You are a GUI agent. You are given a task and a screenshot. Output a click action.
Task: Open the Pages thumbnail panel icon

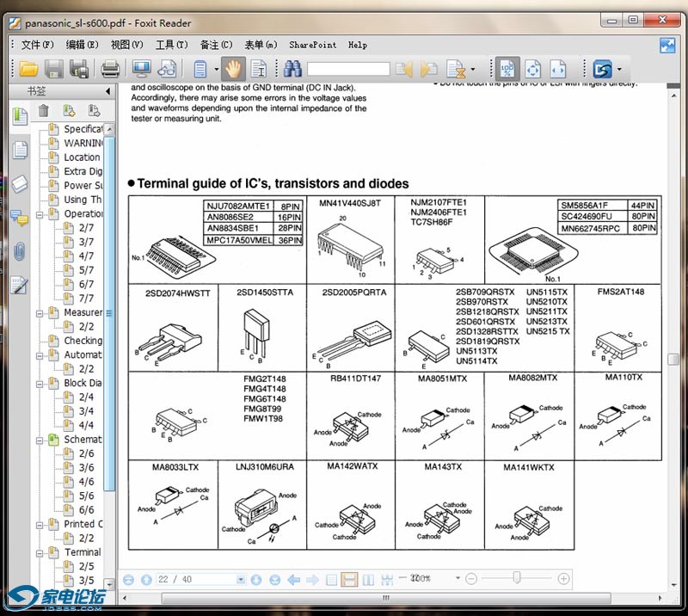(x=20, y=151)
